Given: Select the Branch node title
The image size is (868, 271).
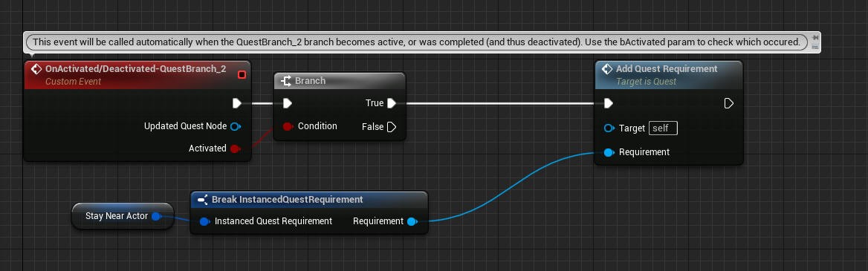Looking at the screenshot, I should click(310, 81).
